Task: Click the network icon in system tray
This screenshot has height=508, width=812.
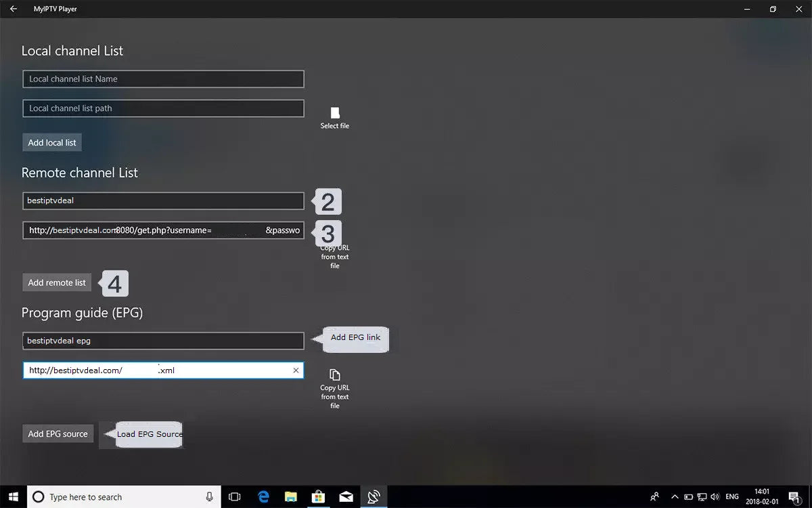Action: tap(702, 497)
